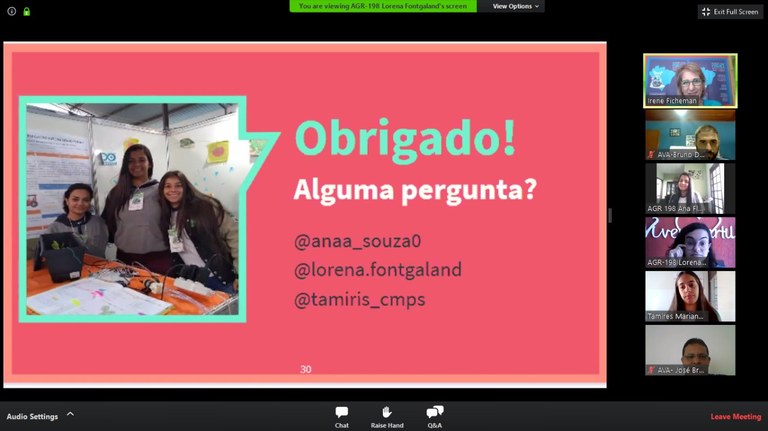Click the Exit Full Screen icon
The image size is (768, 431).
708,11
